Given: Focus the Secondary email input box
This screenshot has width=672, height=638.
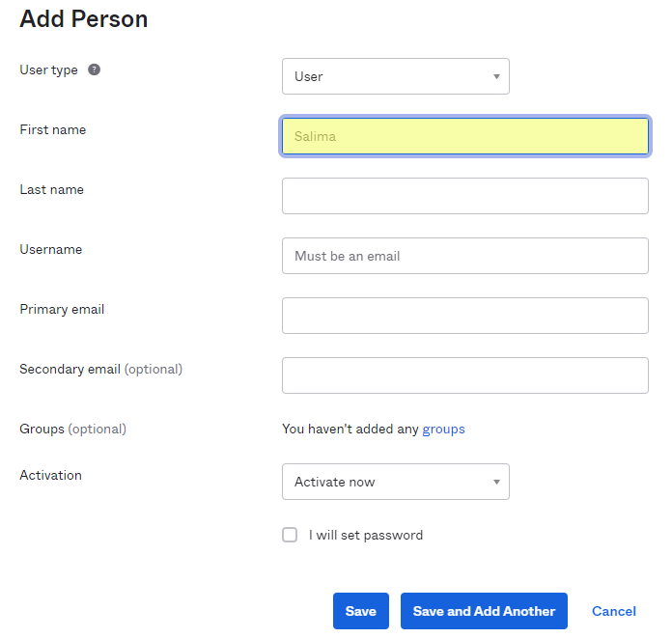Looking at the screenshot, I should tap(464, 375).
